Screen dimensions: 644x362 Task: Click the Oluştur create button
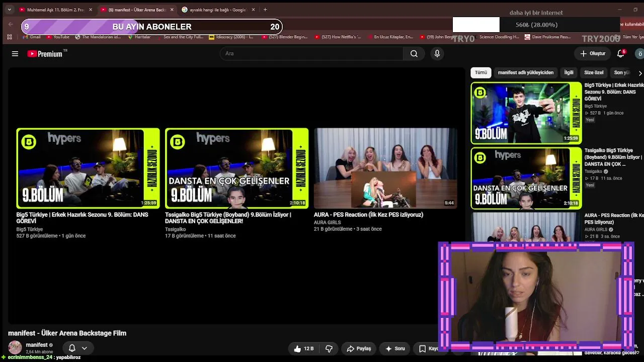pyautogui.click(x=593, y=54)
